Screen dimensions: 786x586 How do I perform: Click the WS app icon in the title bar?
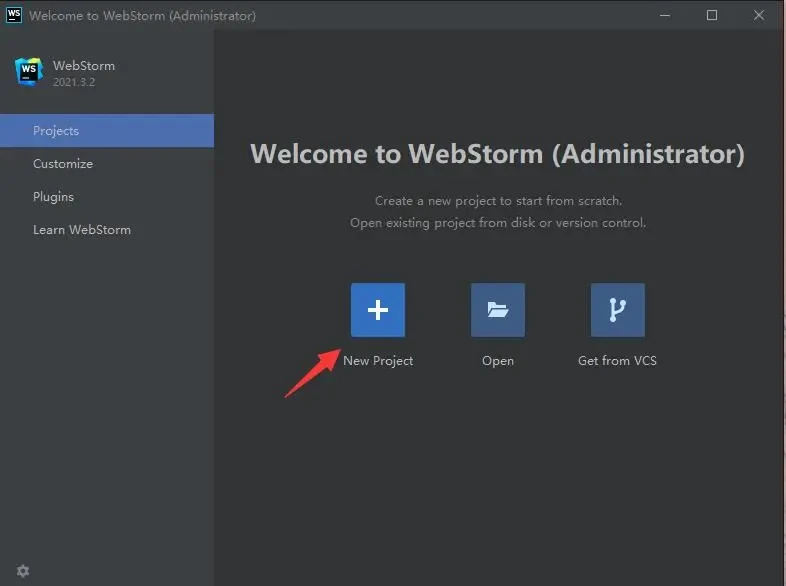pyautogui.click(x=13, y=15)
